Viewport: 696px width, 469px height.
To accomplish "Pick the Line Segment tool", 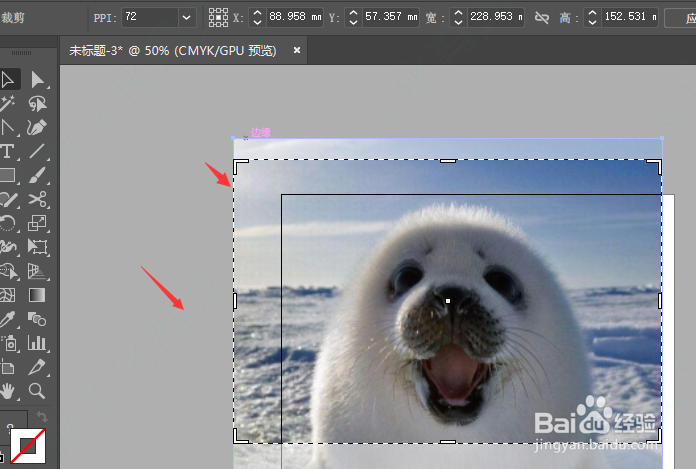I will tap(37, 152).
